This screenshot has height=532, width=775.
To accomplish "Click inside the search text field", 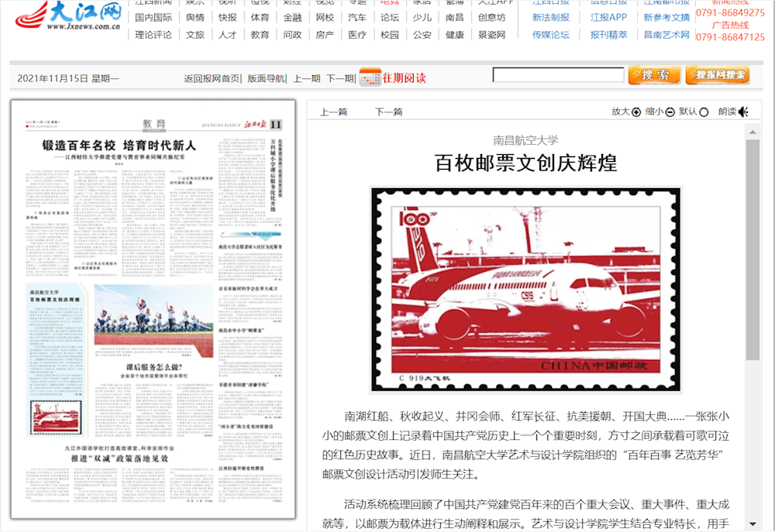I will pos(558,75).
